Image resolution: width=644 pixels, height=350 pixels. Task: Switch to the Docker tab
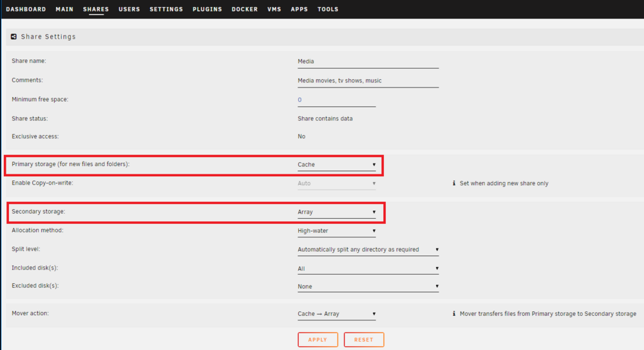[x=245, y=9]
